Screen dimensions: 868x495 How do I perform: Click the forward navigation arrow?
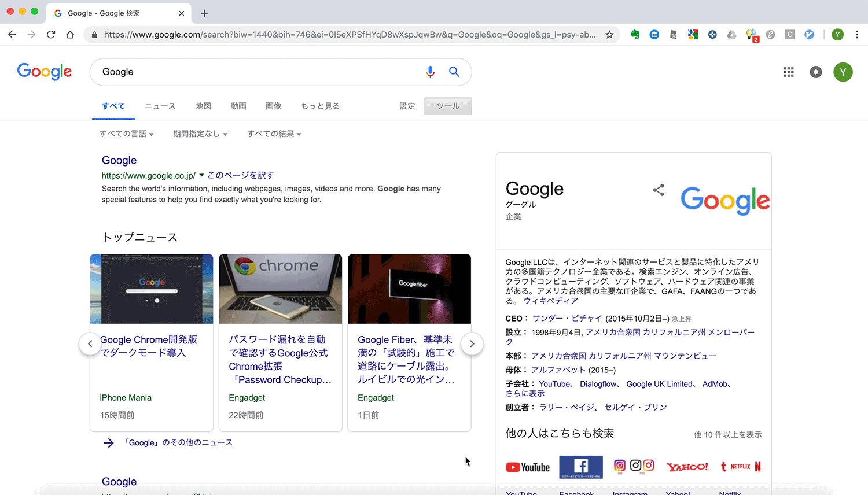point(32,35)
